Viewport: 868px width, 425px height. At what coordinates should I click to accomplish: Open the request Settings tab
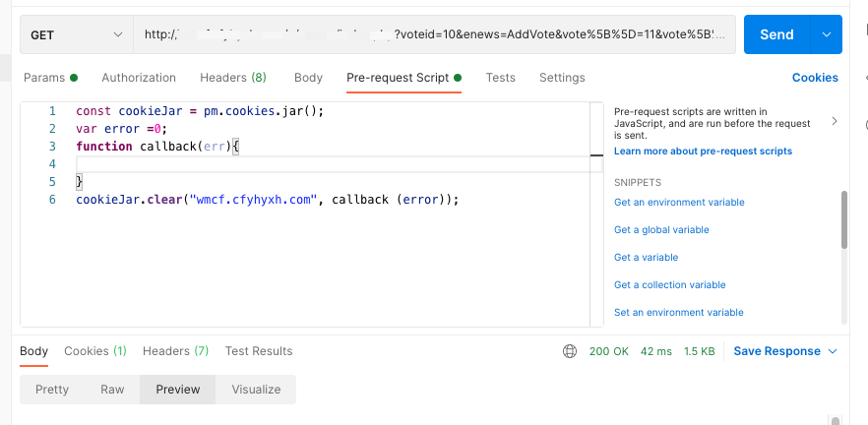[562, 78]
